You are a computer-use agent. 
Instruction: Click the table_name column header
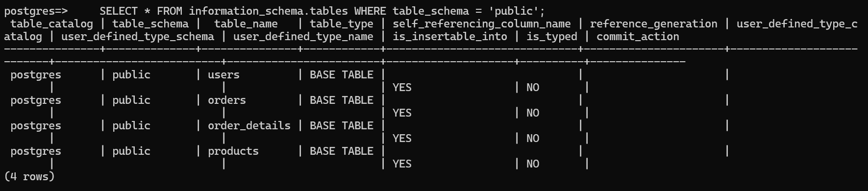click(246, 24)
